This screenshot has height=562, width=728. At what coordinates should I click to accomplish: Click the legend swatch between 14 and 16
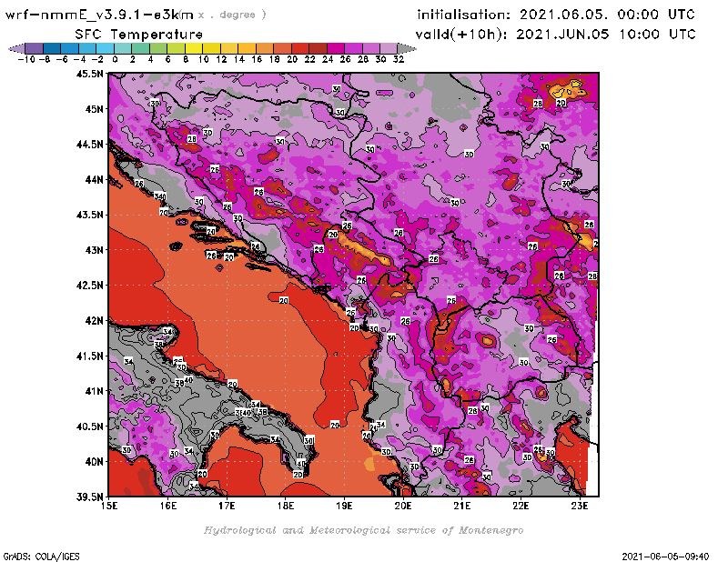click(x=247, y=48)
